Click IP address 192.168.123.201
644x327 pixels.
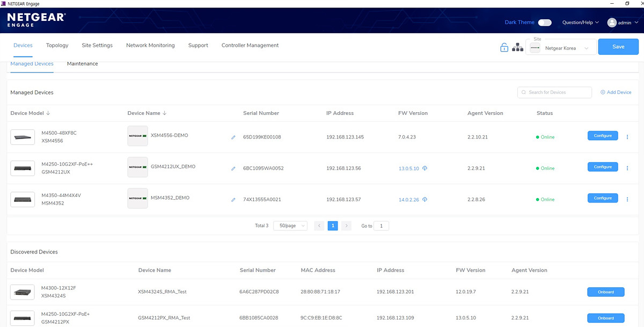point(396,292)
